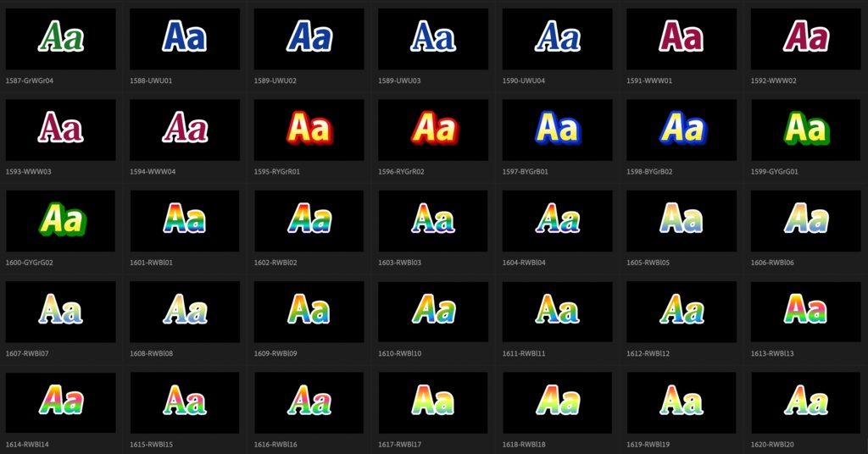Click the 1604-RWBl04 preset name
The width and height of the screenshot is (868, 454).
click(524, 263)
